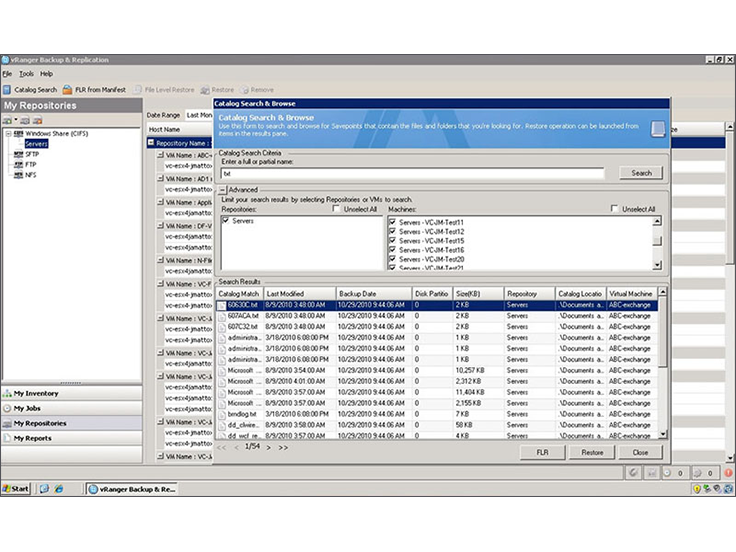Open the Help menu

click(x=46, y=74)
